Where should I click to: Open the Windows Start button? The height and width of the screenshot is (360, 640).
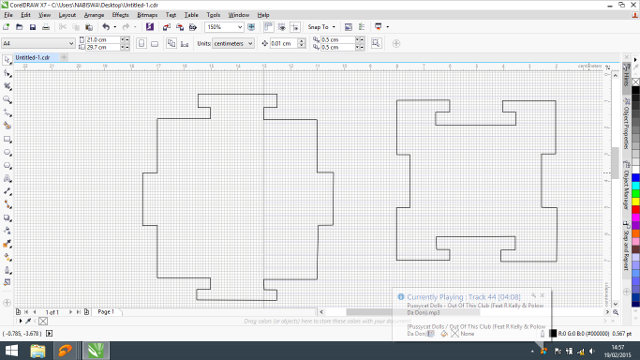pyautogui.click(x=12, y=351)
